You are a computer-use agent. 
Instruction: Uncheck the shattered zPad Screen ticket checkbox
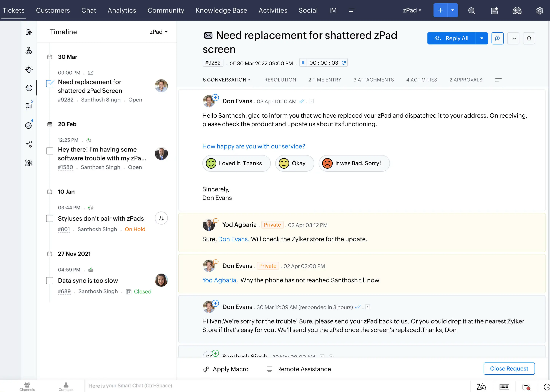[x=50, y=83]
